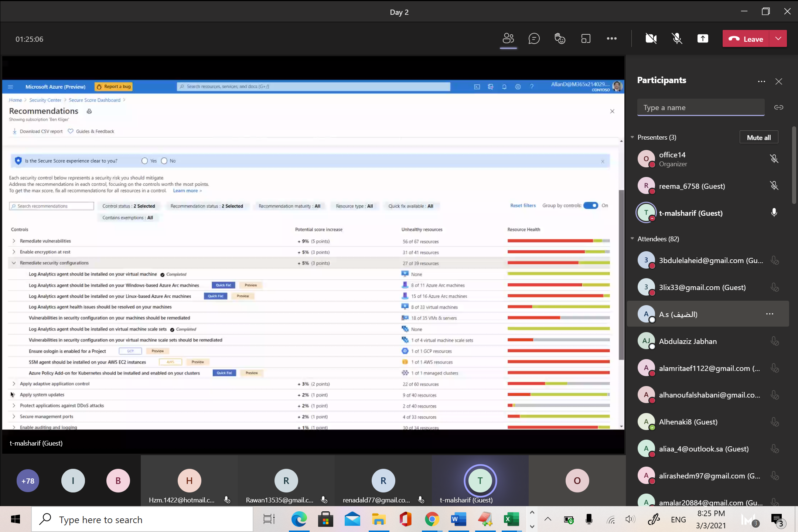Close the Participants panel
The image size is (798, 532).
[778, 81]
